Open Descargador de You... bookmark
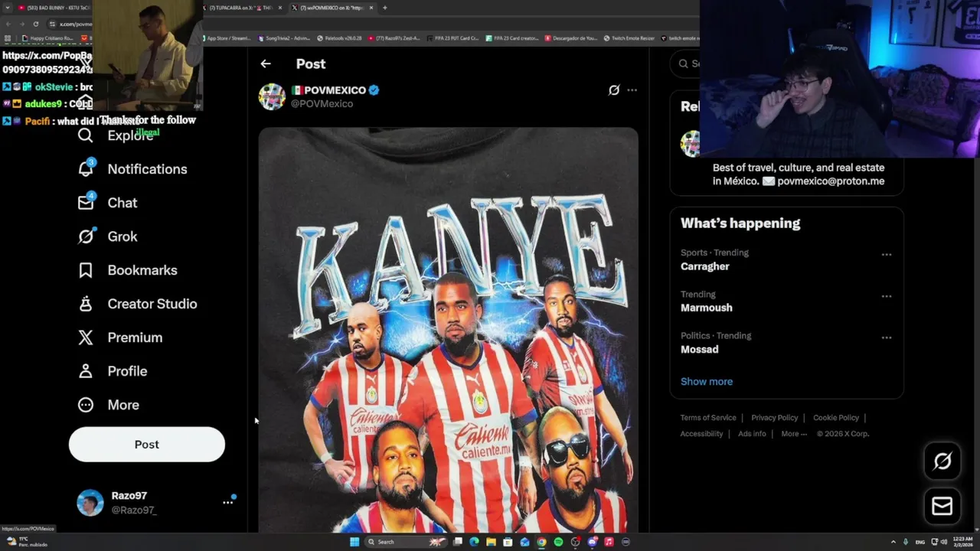The image size is (980, 551). (570, 38)
